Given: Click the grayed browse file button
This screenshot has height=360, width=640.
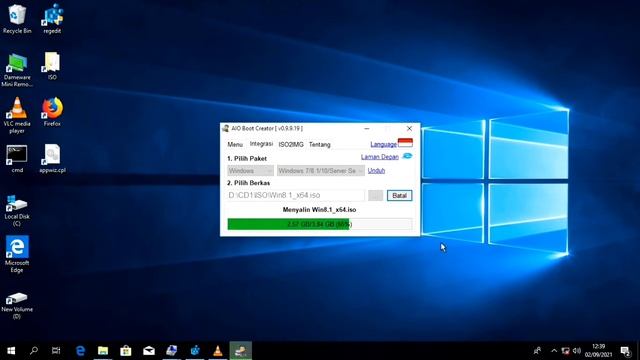Looking at the screenshot, I should (x=376, y=196).
